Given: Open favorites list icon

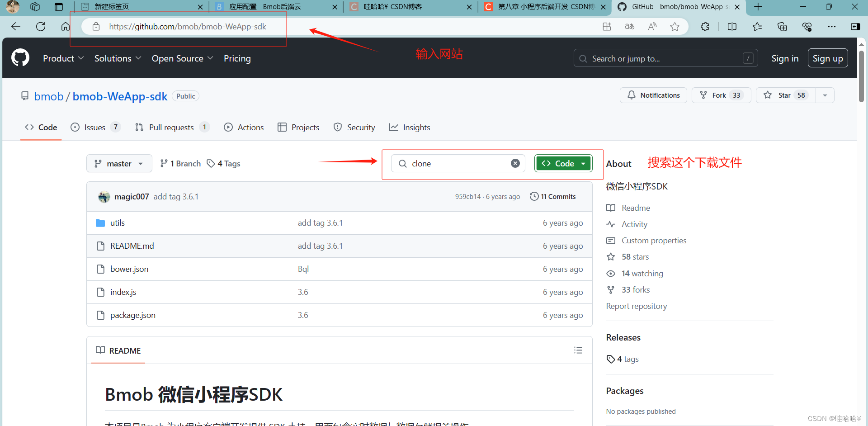Looking at the screenshot, I should 757,27.
